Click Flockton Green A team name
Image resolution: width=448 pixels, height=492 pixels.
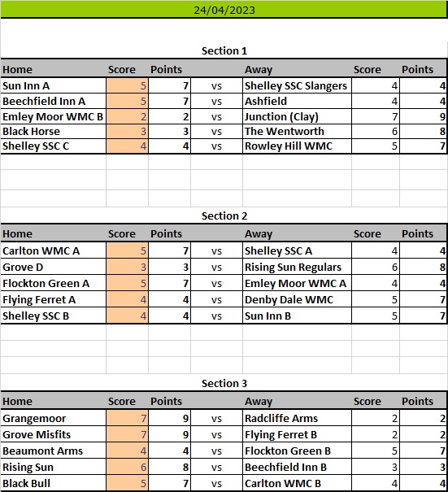point(46,283)
